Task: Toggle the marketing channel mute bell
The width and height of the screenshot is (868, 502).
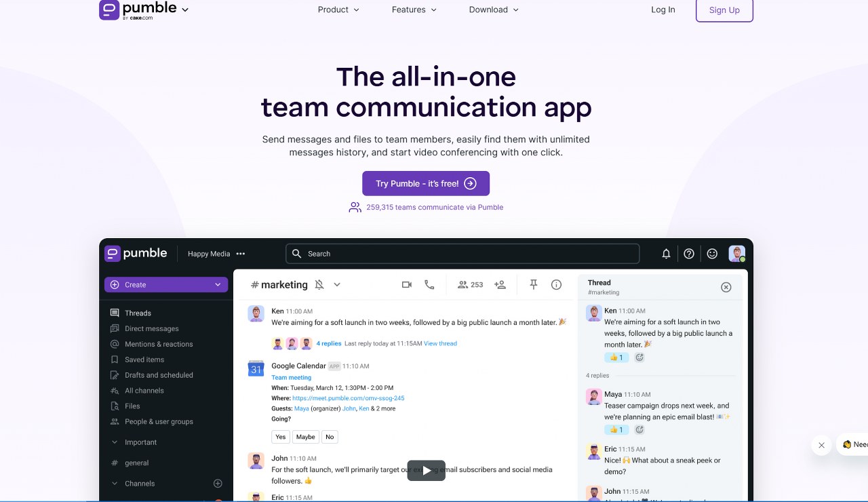Action: pos(319,285)
